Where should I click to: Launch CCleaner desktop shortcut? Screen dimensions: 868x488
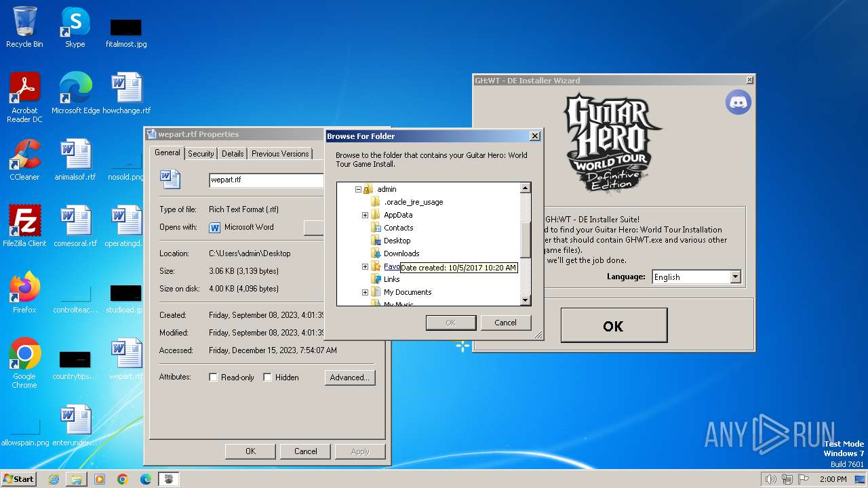(x=24, y=160)
